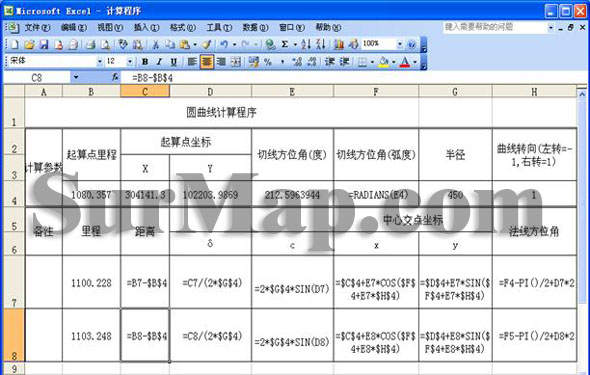This screenshot has height=375, width=590.
Task: Paste using the clipboard icon
Action: pos(184,44)
